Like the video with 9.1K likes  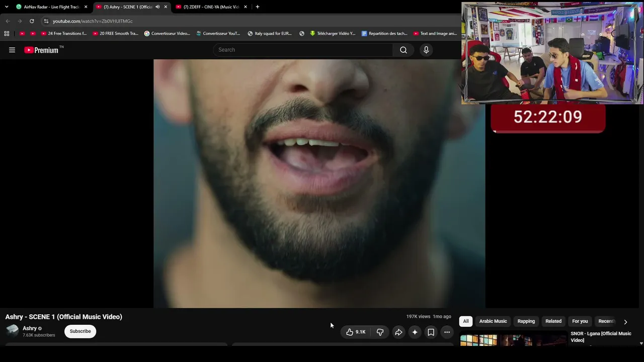(x=356, y=332)
